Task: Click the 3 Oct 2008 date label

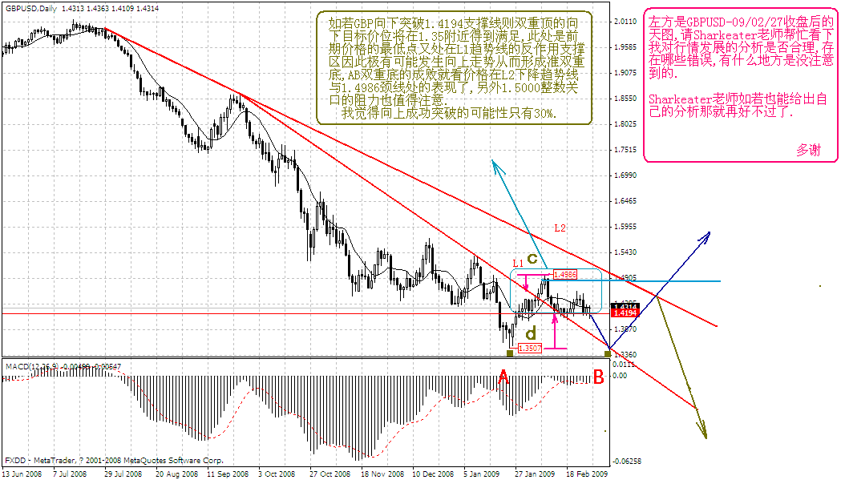Action: [277, 474]
